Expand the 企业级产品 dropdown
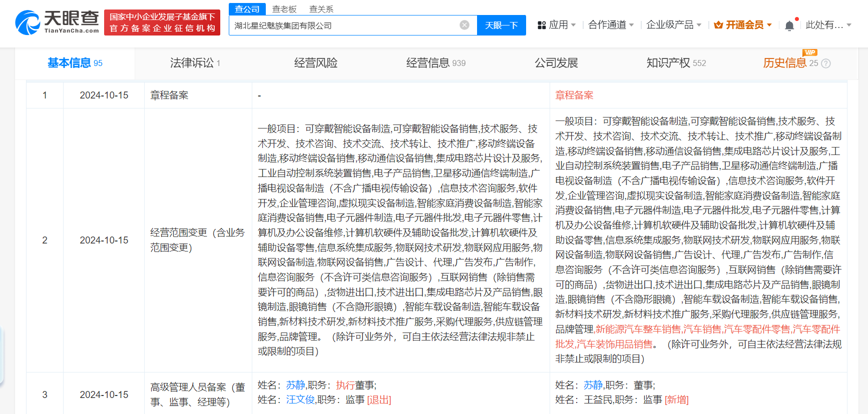 699,25
